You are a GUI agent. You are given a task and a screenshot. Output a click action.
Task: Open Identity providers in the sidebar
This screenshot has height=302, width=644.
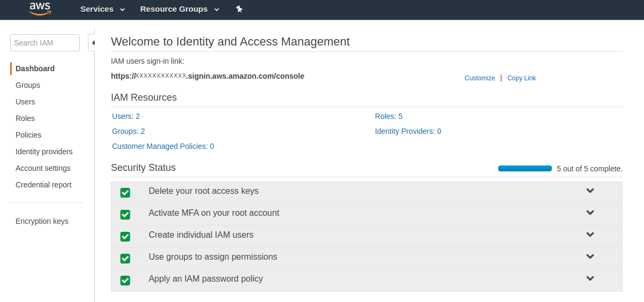click(44, 152)
